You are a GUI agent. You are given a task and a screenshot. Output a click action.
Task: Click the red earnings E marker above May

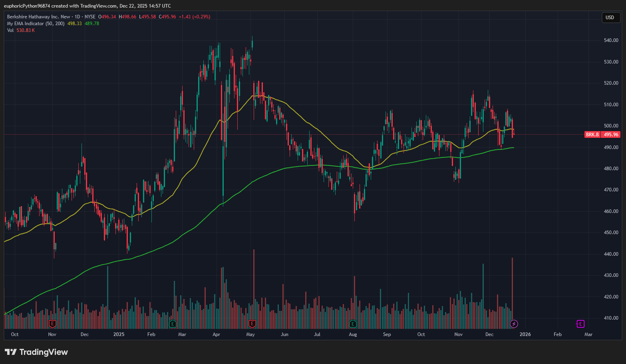click(x=252, y=324)
